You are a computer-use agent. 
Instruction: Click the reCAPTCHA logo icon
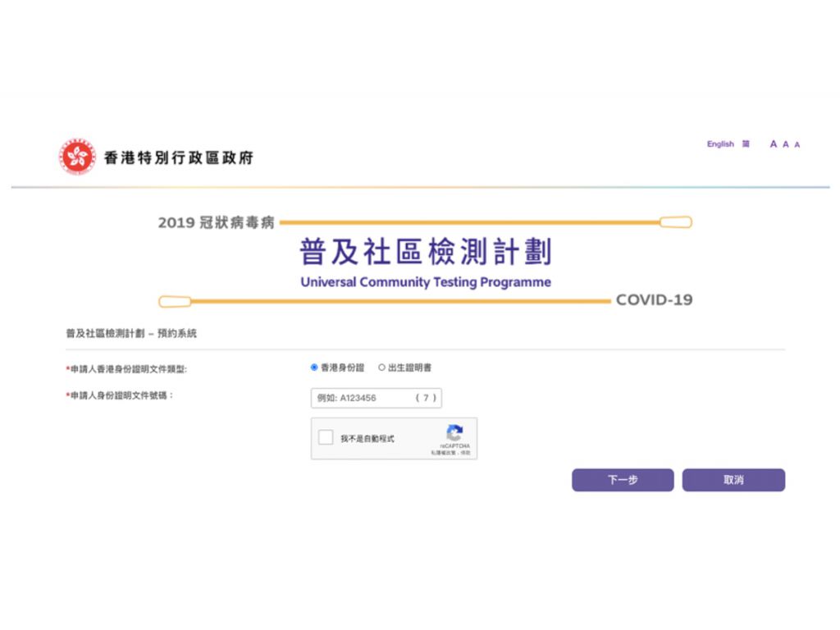455,432
